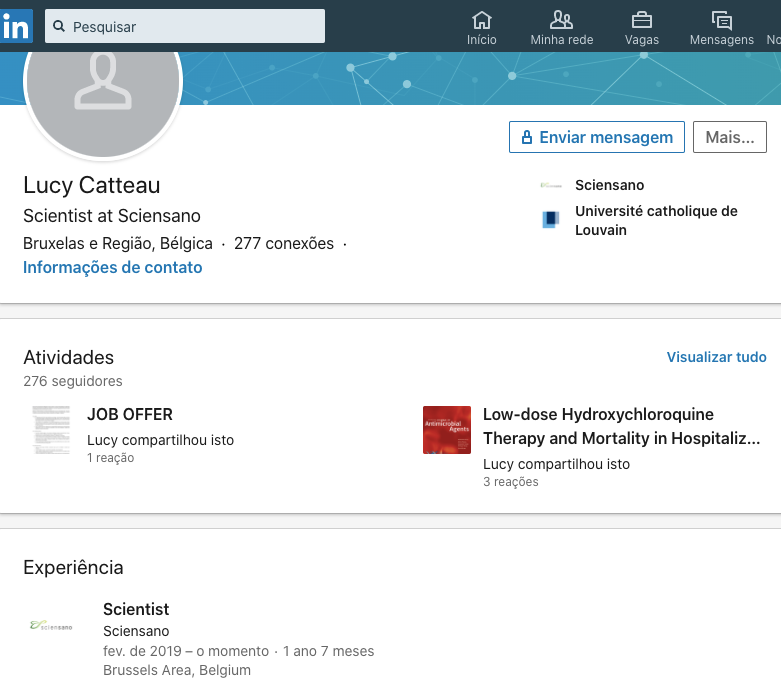781x679 pixels.
Task: Click the 3 reações count
Action: pos(511,482)
